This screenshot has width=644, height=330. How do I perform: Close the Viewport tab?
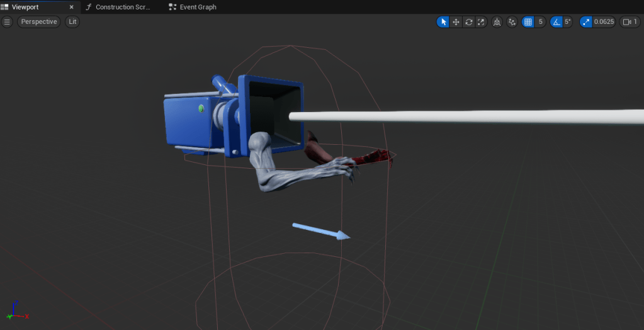(x=71, y=7)
